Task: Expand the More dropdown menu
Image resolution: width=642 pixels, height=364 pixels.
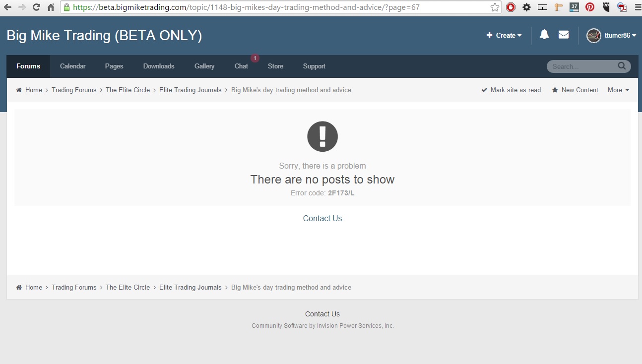Action: [618, 90]
